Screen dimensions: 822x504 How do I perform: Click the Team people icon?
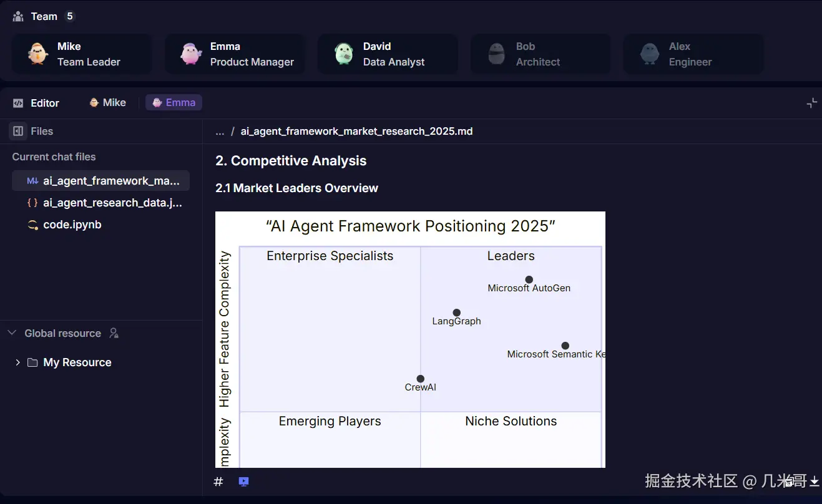(x=18, y=16)
